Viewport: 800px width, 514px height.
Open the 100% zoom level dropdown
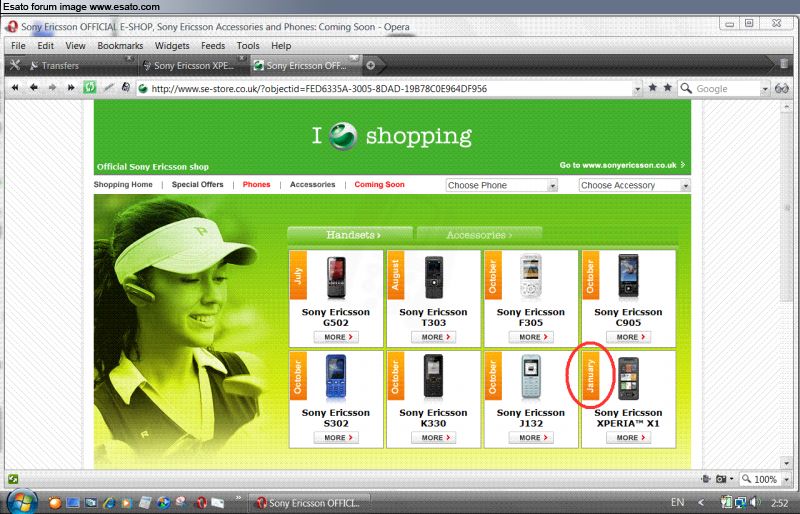(786, 479)
